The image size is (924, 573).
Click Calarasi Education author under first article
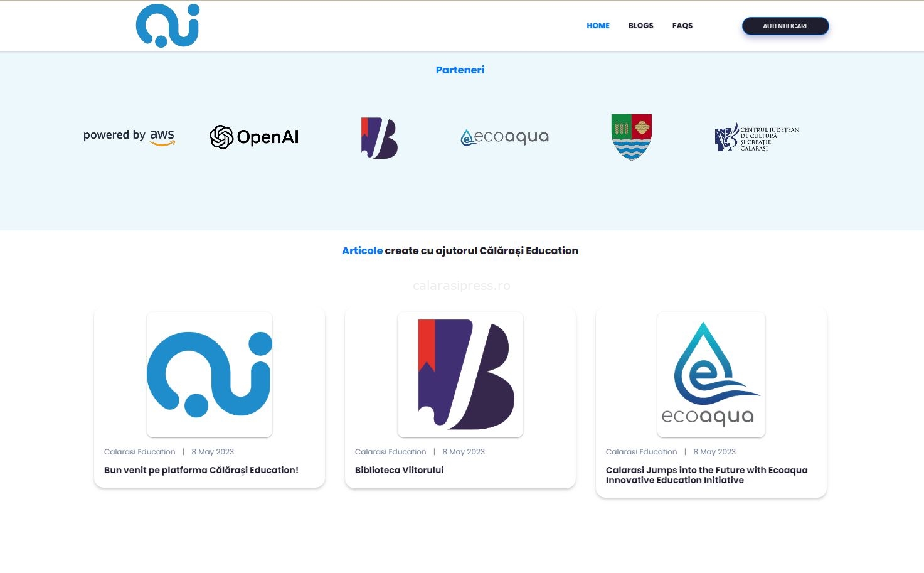tap(140, 452)
